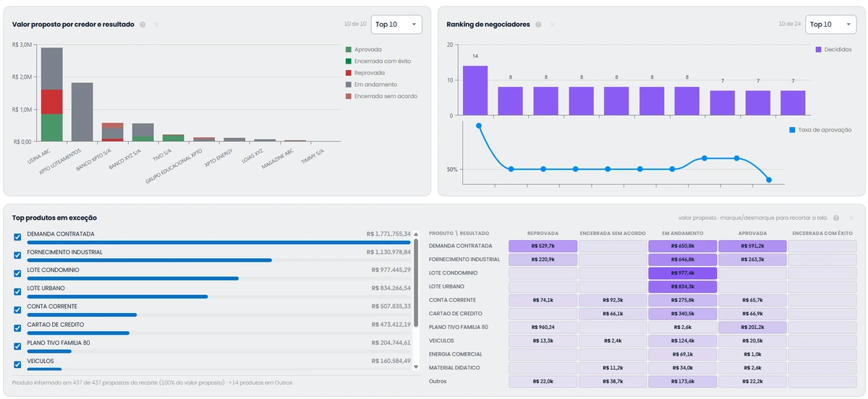Open help icon beside Valor proposto por credor title

tap(142, 25)
